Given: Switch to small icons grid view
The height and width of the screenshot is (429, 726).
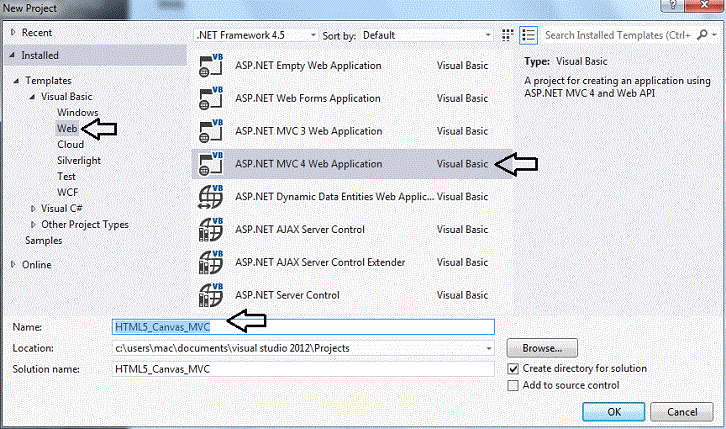Looking at the screenshot, I should [x=507, y=35].
